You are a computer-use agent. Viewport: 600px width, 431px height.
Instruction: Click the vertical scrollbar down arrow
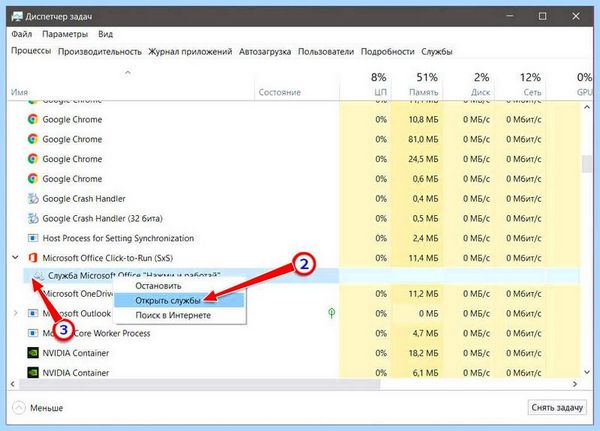[587, 372]
